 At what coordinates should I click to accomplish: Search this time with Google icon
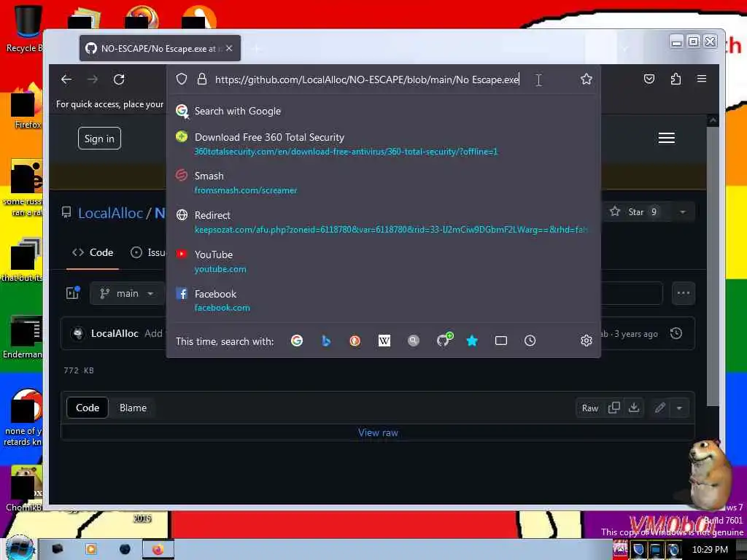coord(297,341)
